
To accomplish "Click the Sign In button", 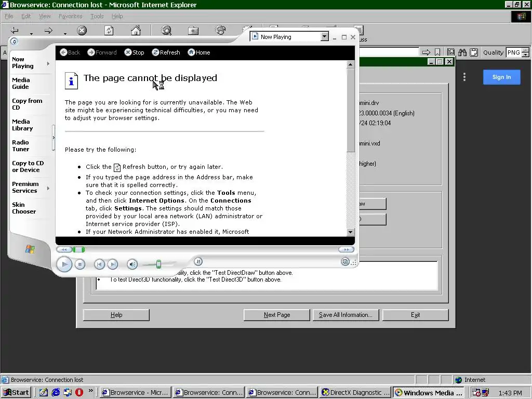I will coord(501,77).
